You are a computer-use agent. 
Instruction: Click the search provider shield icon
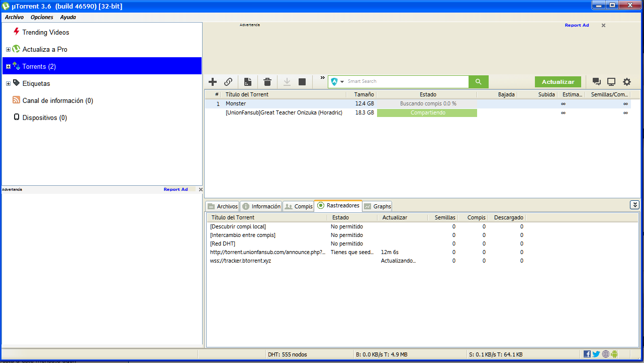coord(334,82)
